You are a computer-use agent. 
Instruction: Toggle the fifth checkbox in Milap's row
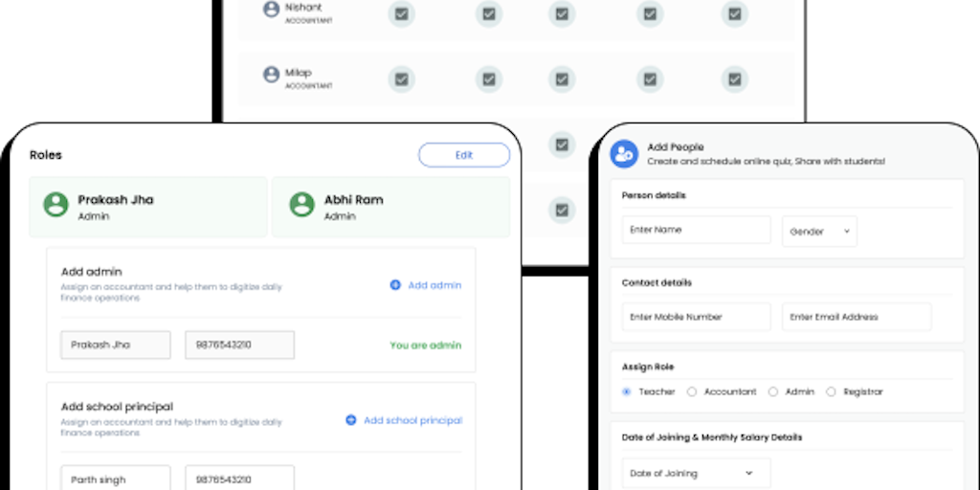point(734,79)
